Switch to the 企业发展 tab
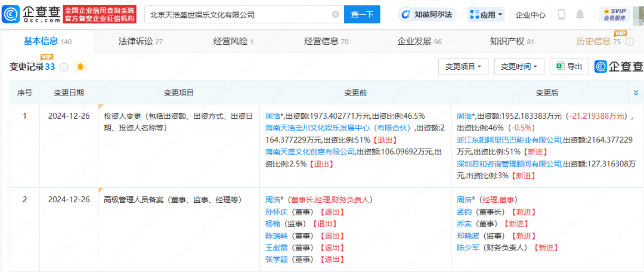The image size is (644, 272). pos(419,41)
